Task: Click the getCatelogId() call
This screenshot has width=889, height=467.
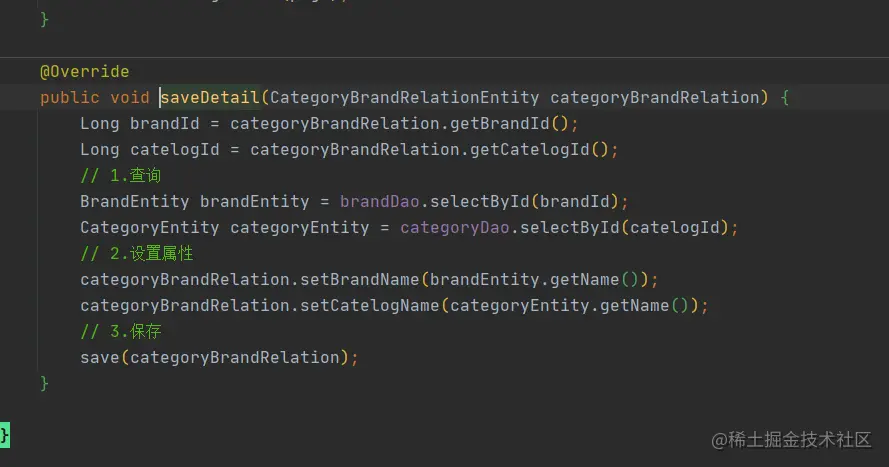Action: click(539, 150)
